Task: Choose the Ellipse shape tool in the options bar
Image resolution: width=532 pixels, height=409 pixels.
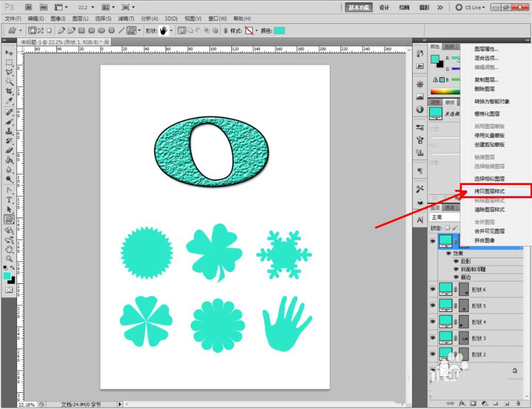Action: tap(102, 30)
